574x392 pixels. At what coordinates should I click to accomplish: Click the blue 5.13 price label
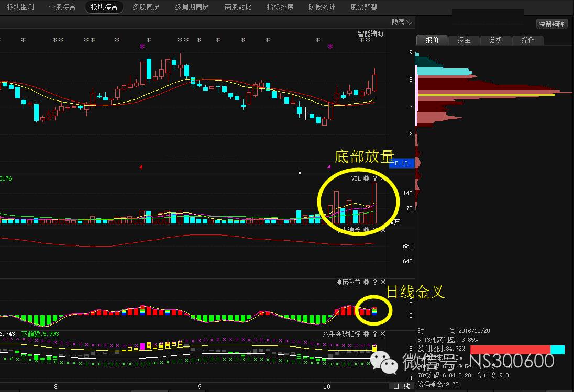[x=402, y=163]
